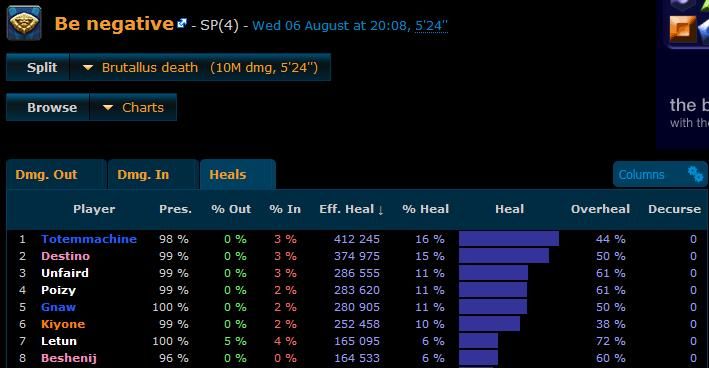
Task: Sort by the Overheal column header
Action: (x=600, y=209)
